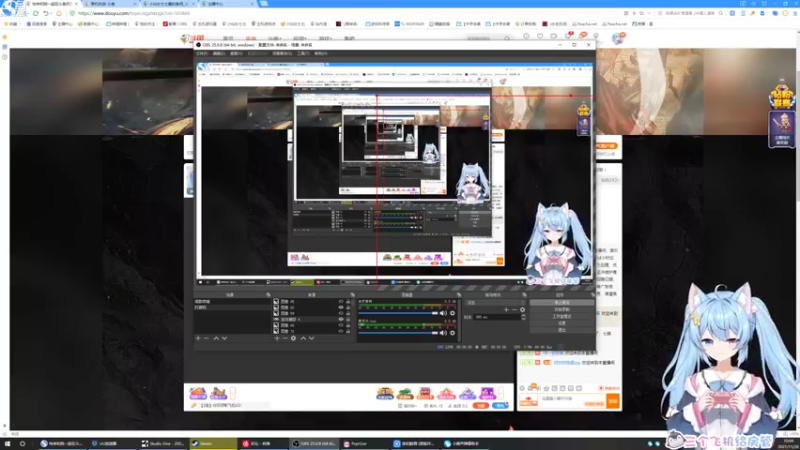Open the OBS Scene Collection menu
800x450 pixels.
click(x=282, y=54)
